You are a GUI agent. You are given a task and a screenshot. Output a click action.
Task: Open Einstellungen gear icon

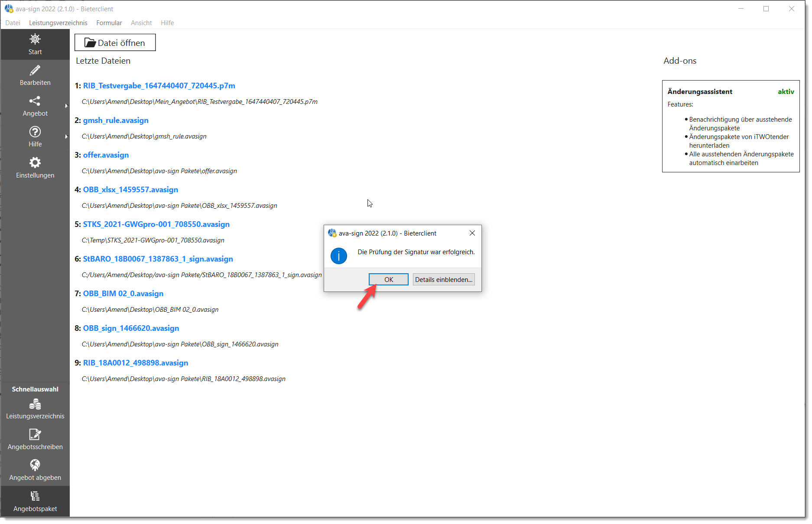(x=35, y=162)
